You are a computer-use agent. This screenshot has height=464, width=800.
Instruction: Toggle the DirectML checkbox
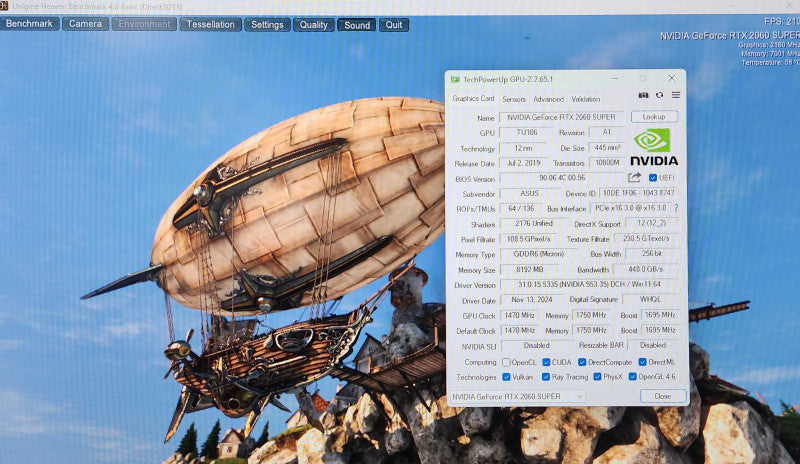(x=642, y=362)
